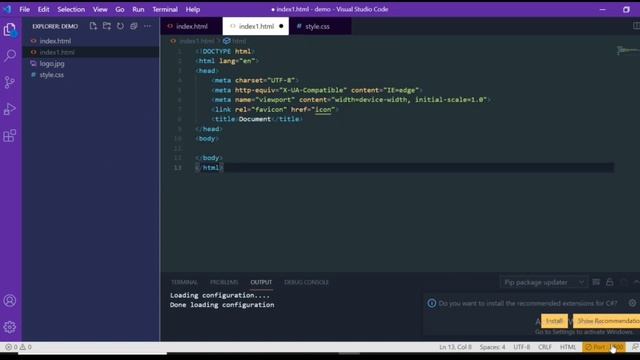The width and height of the screenshot is (640, 360).
Task: Collapse all folders in Explorer
Action: coord(134,26)
